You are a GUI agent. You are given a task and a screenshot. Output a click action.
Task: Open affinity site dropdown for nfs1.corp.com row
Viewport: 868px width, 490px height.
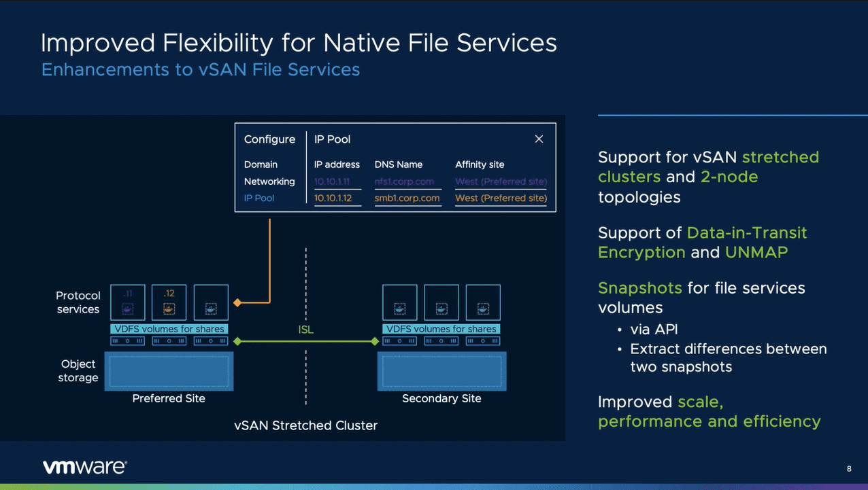coord(501,182)
